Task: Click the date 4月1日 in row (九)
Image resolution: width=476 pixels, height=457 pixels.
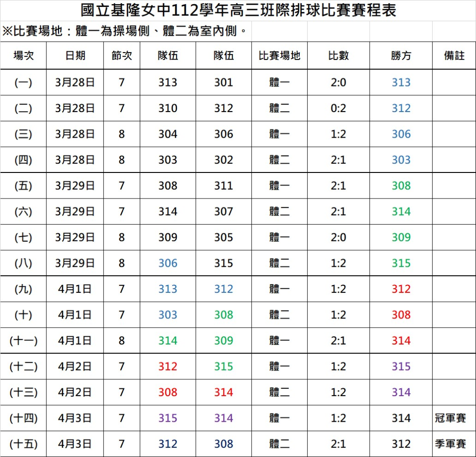Action: click(75, 289)
